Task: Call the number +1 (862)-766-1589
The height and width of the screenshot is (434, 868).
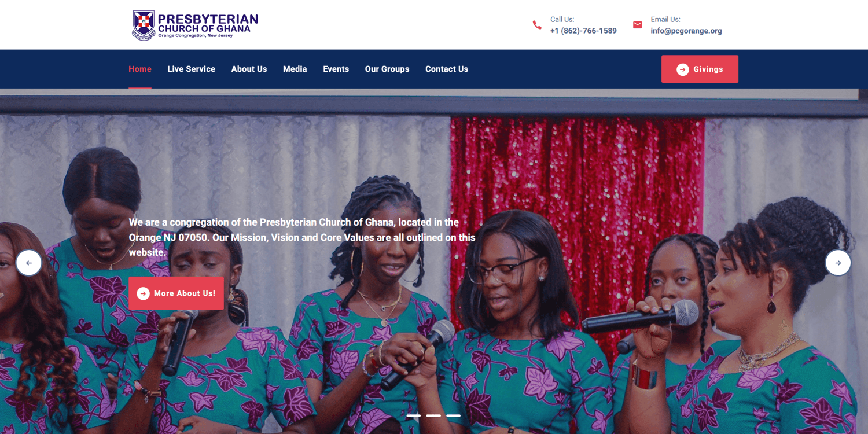Action: click(x=583, y=31)
